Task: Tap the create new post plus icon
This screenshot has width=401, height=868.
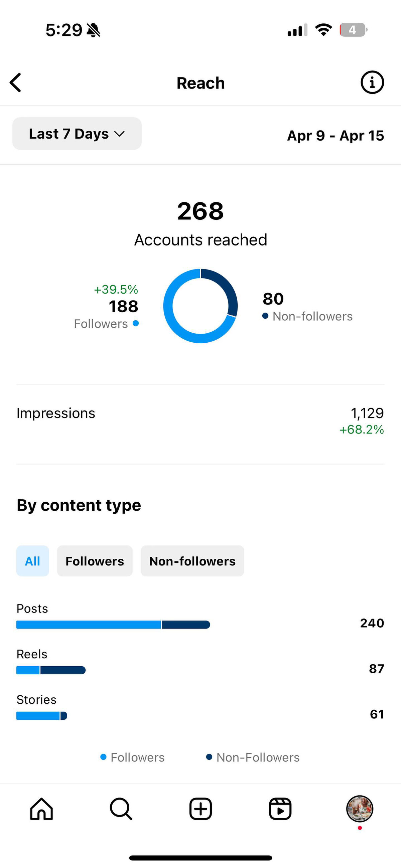Action: pyautogui.click(x=200, y=809)
